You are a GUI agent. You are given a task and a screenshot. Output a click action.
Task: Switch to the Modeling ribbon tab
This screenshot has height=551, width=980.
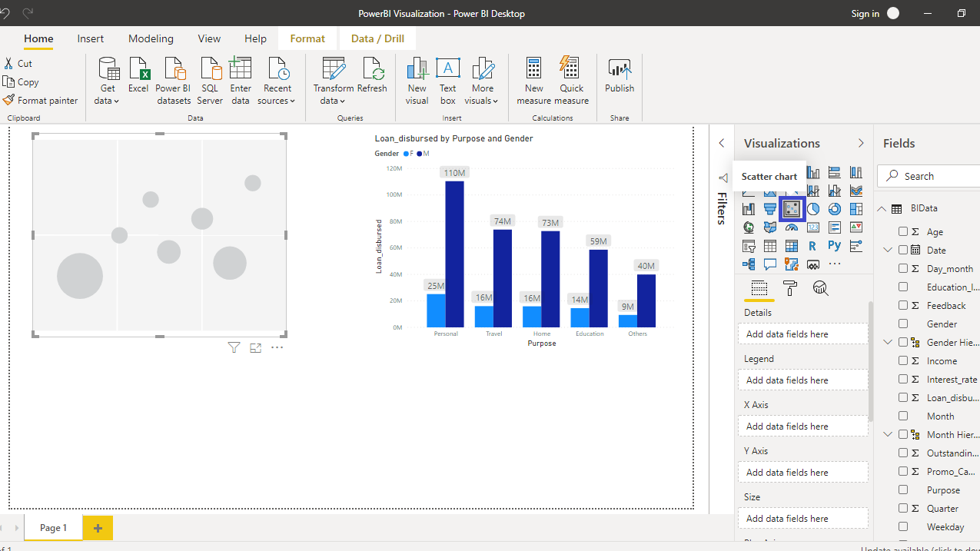click(x=151, y=38)
